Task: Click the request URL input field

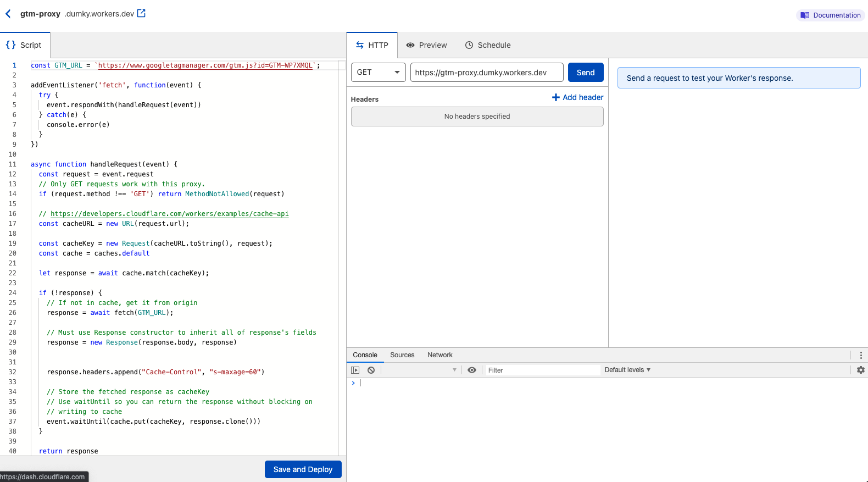Action: (486, 73)
